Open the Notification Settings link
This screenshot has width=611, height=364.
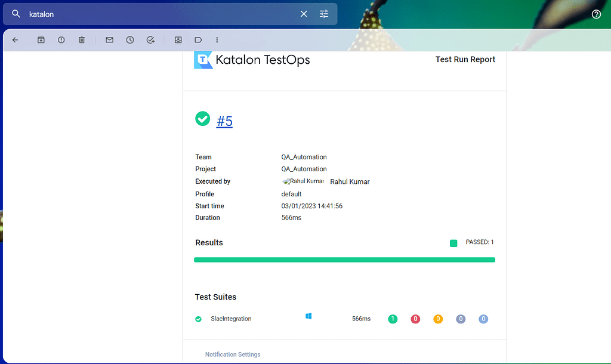click(x=233, y=354)
